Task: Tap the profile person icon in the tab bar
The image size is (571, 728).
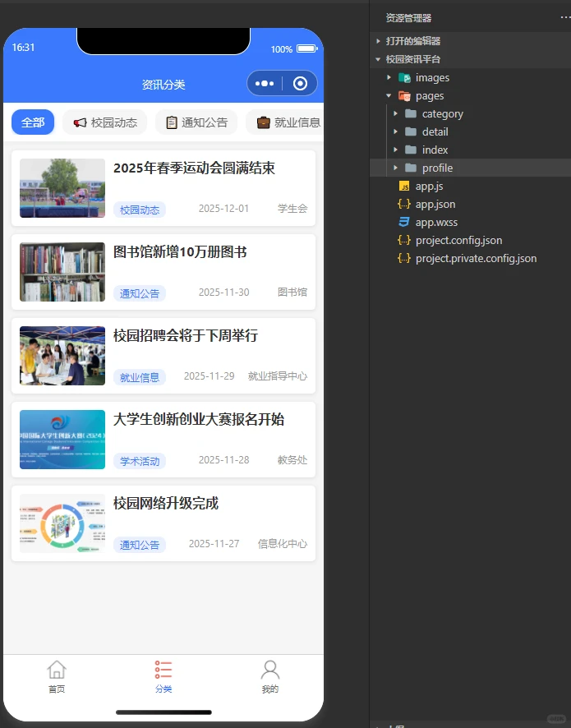Action: (x=270, y=670)
